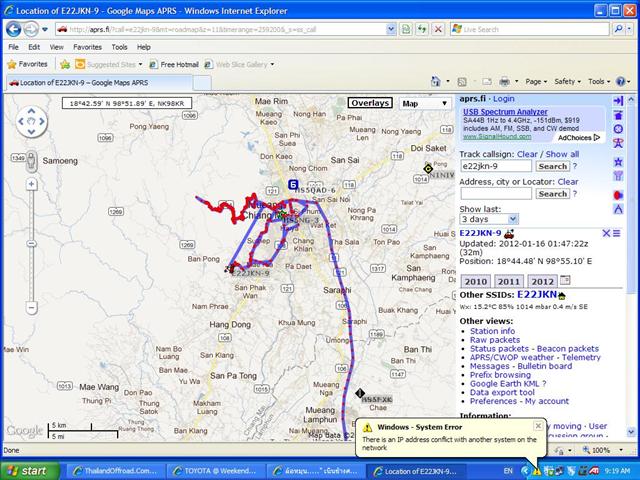Remove E22JKN-9 tracking with X icon
The height and width of the screenshot is (480, 640).
click(x=606, y=233)
